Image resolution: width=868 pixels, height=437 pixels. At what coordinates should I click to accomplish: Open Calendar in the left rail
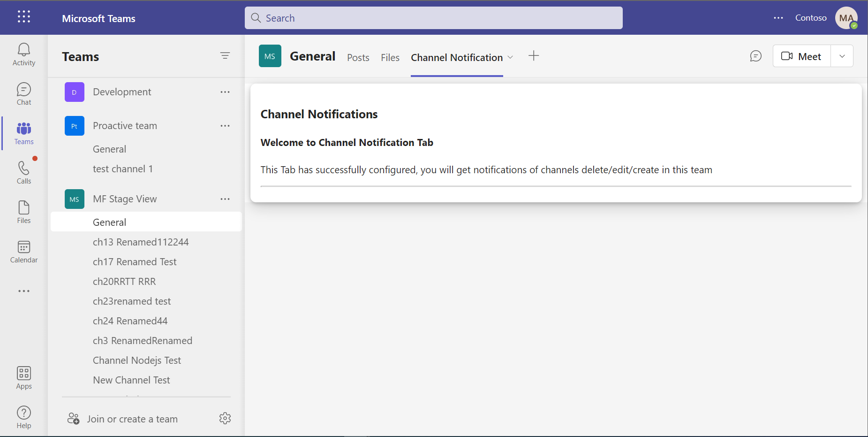(x=24, y=252)
